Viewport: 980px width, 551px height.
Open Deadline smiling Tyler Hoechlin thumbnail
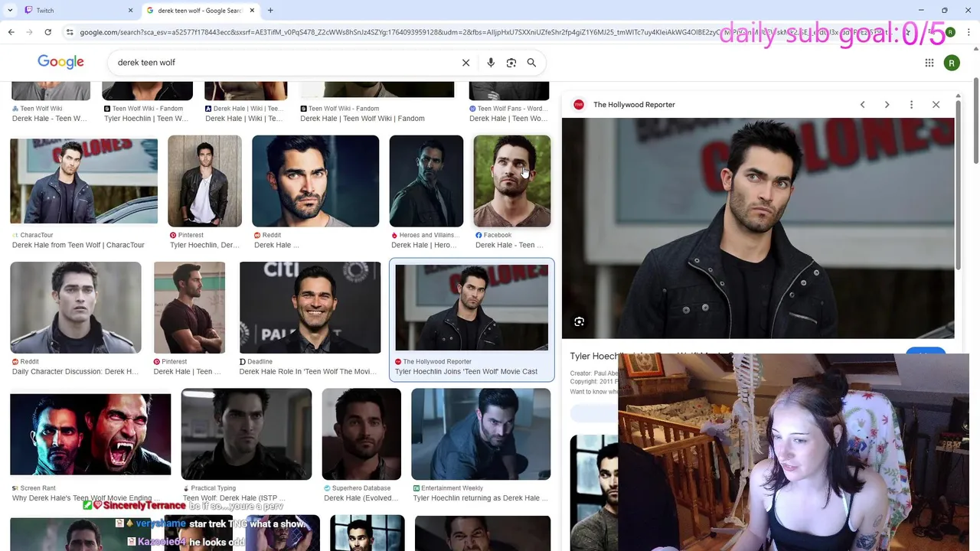(310, 308)
